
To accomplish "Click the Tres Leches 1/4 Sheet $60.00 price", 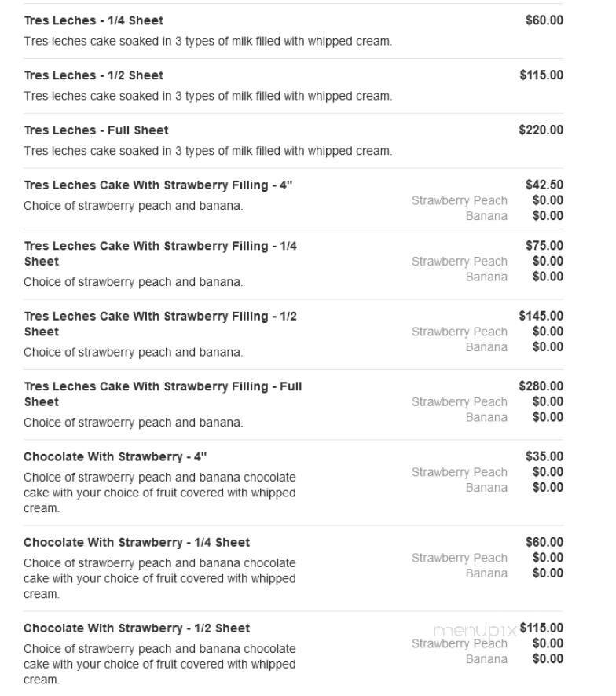I will [544, 20].
